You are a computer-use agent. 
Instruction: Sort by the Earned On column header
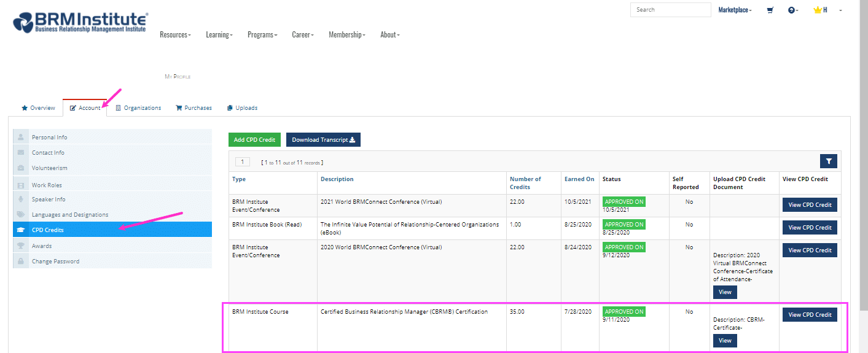579,179
